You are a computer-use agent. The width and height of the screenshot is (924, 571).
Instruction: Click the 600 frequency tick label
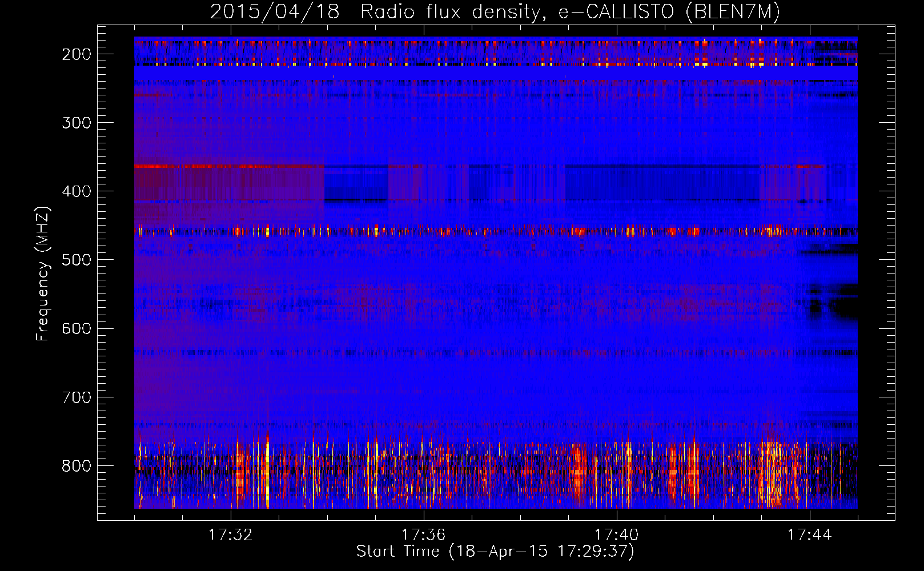[77, 328]
